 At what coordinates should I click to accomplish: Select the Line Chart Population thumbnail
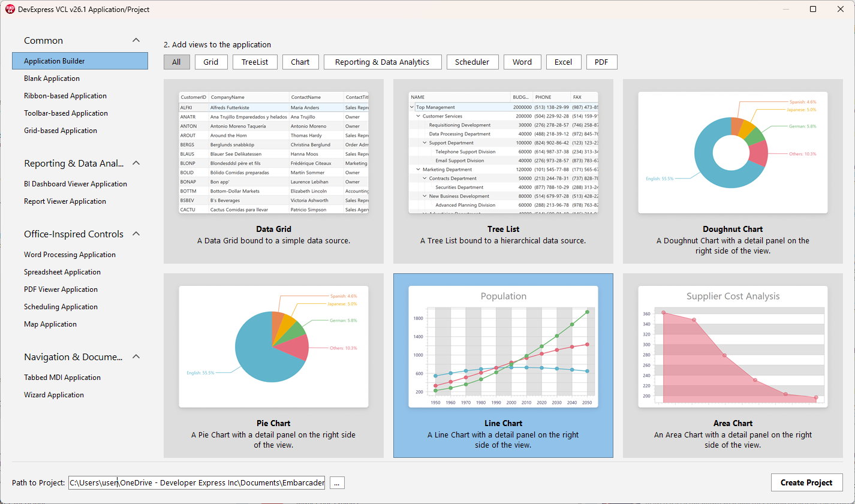point(503,347)
